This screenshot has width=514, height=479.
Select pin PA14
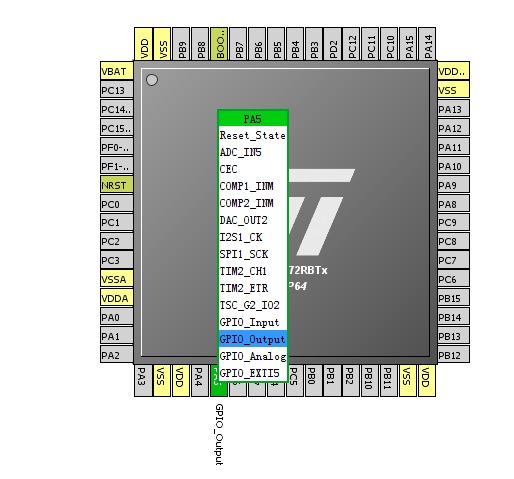[x=427, y=44]
